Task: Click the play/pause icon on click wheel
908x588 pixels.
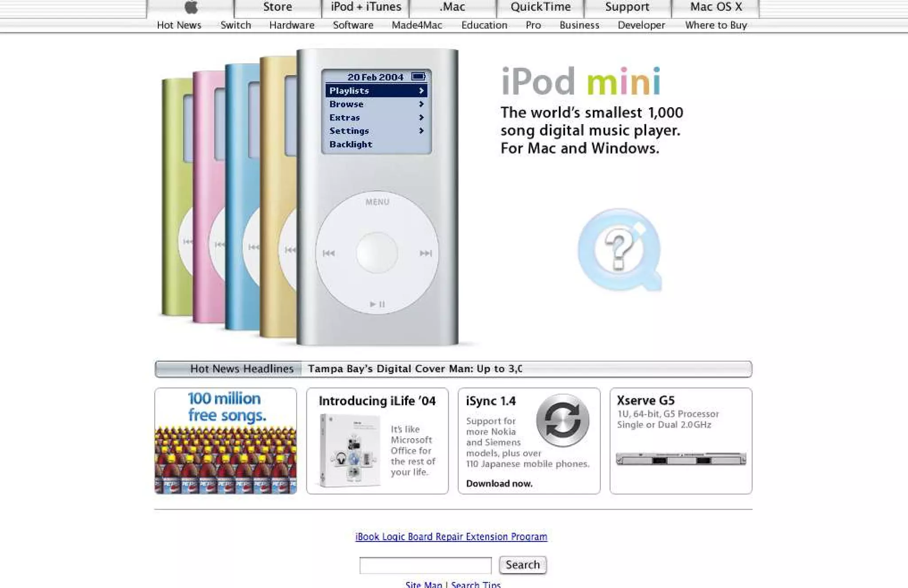Action: point(377,304)
